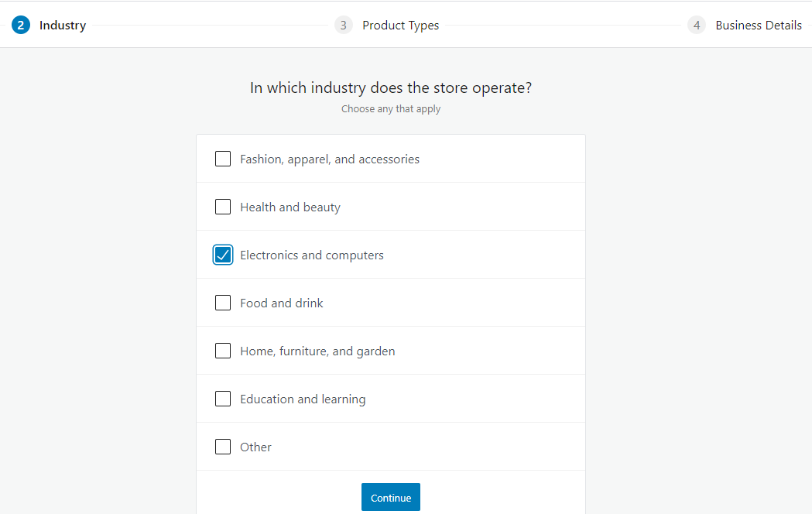Check the Fashion, apparel, and accessories checkbox
The width and height of the screenshot is (812, 514).
pyautogui.click(x=223, y=159)
